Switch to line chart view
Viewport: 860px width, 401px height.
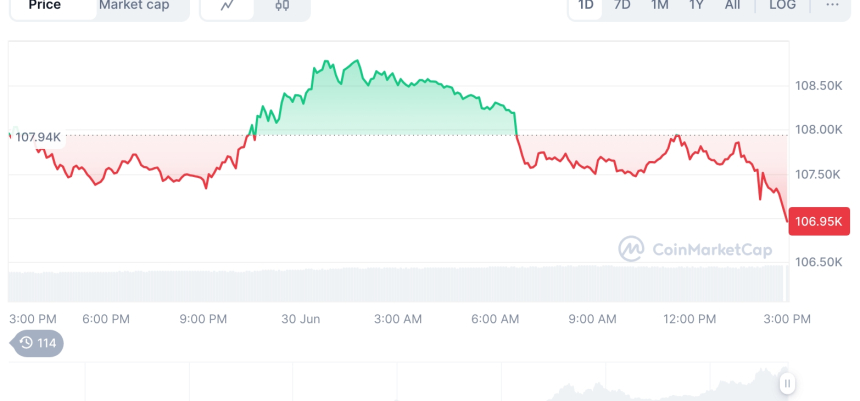227,6
